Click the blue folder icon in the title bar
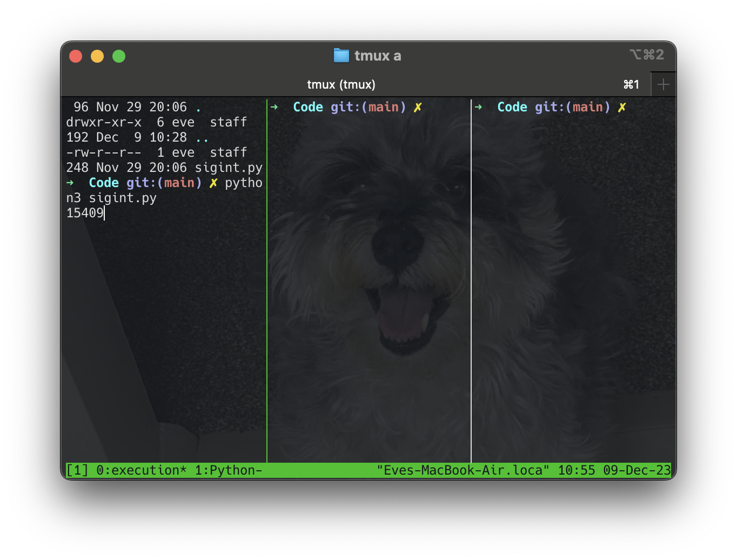 tap(341, 56)
